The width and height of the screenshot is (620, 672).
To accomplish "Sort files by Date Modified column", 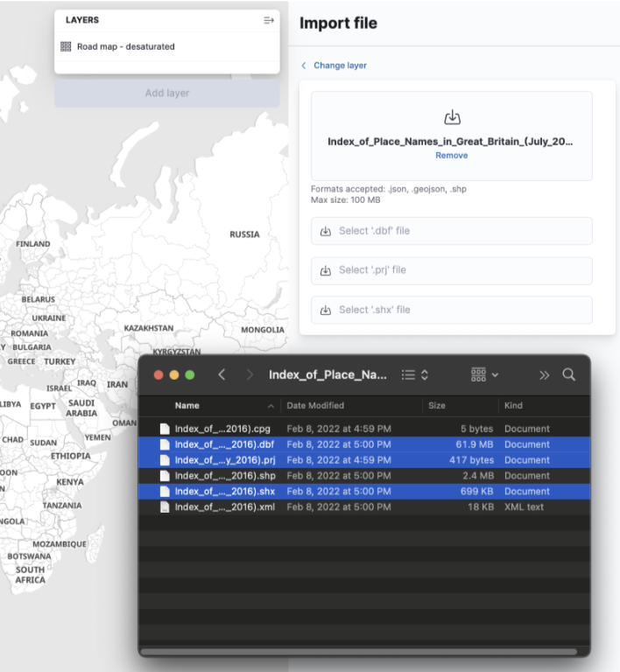I will [x=315, y=406].
